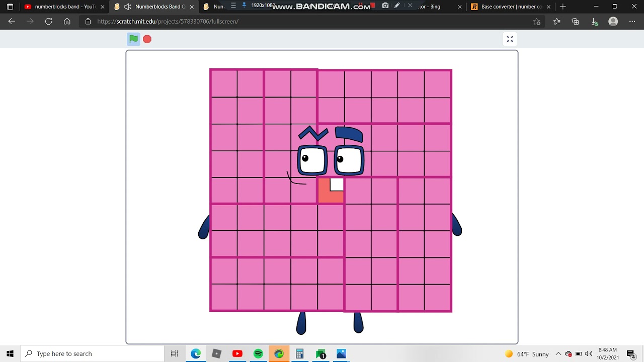Open the Bandicam overlay menu icon
Screen dimensions: 644x362
pyautogui.click(x=233, y=6)
